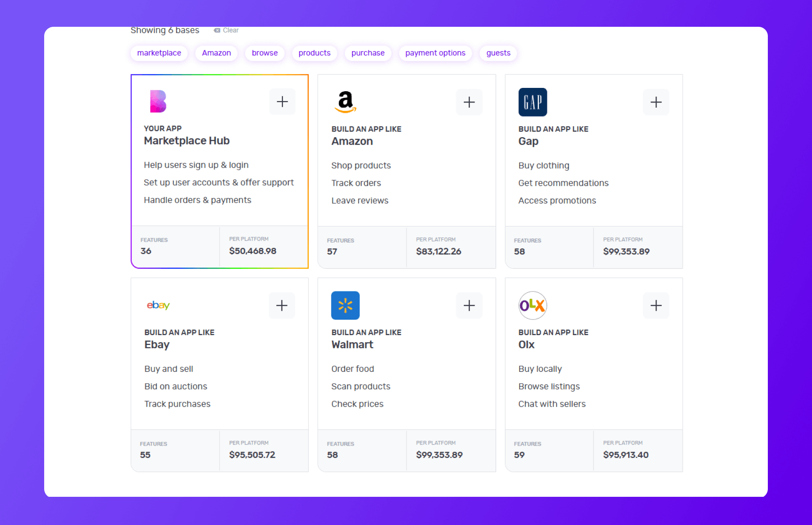Click the plus icon on Gap card
The image size is (812, 525).
point(656,102)
